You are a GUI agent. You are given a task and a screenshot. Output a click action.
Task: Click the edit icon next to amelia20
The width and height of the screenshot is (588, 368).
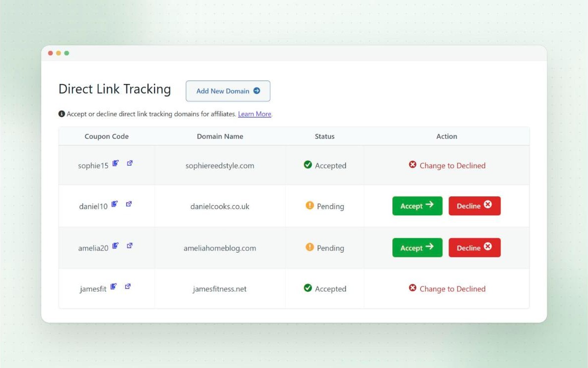click(116, 246)
